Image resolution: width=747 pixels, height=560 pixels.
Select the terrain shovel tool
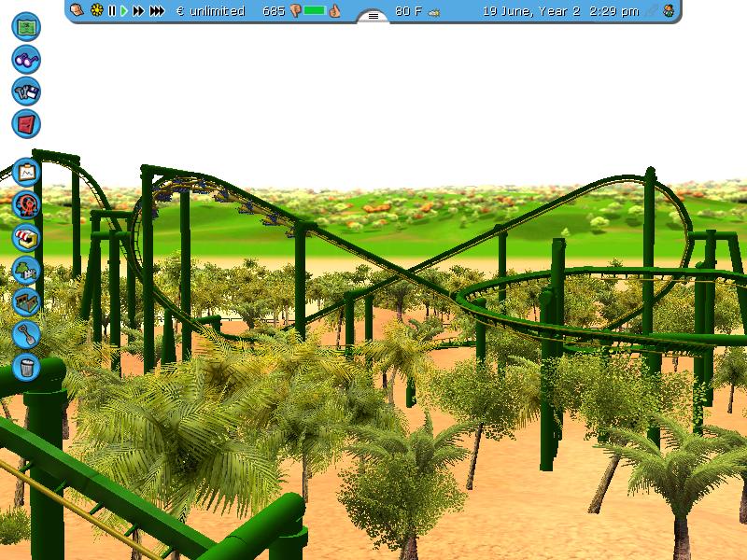coord(26,334)
